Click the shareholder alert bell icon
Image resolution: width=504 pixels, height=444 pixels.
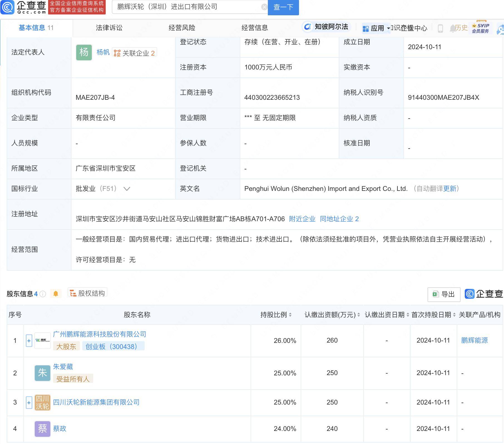tap(56, 294)
